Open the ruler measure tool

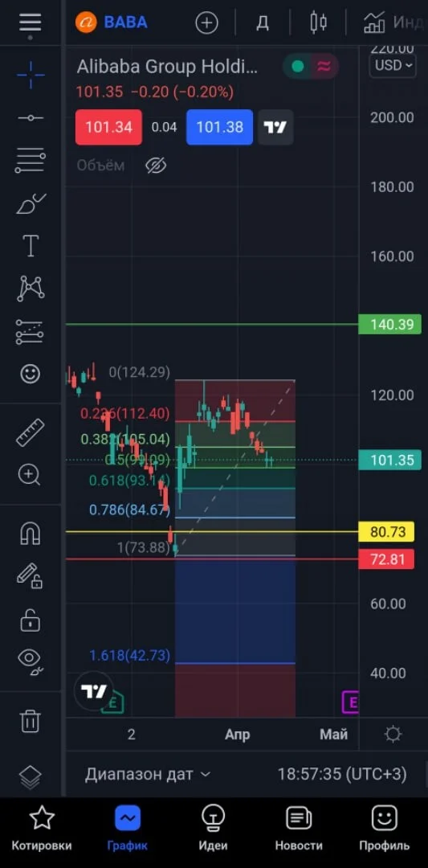point(30,433)
